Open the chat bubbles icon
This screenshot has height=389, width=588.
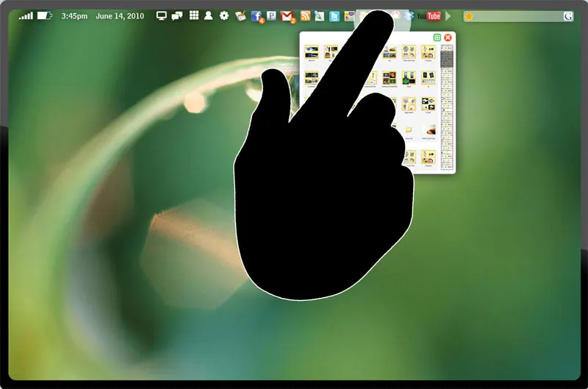pyautogui.click(x=176, y=15)
